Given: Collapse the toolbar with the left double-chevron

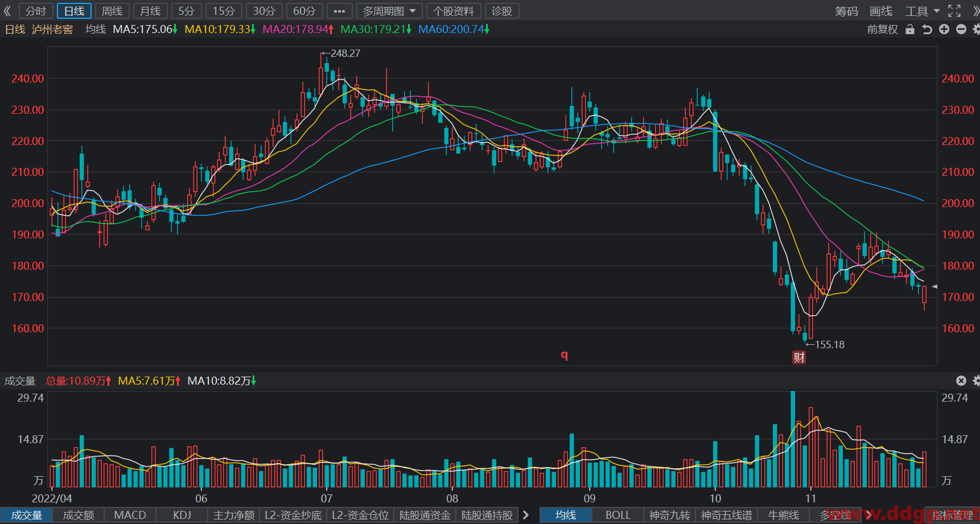Looking at the screenshot, I should point(7,11).
